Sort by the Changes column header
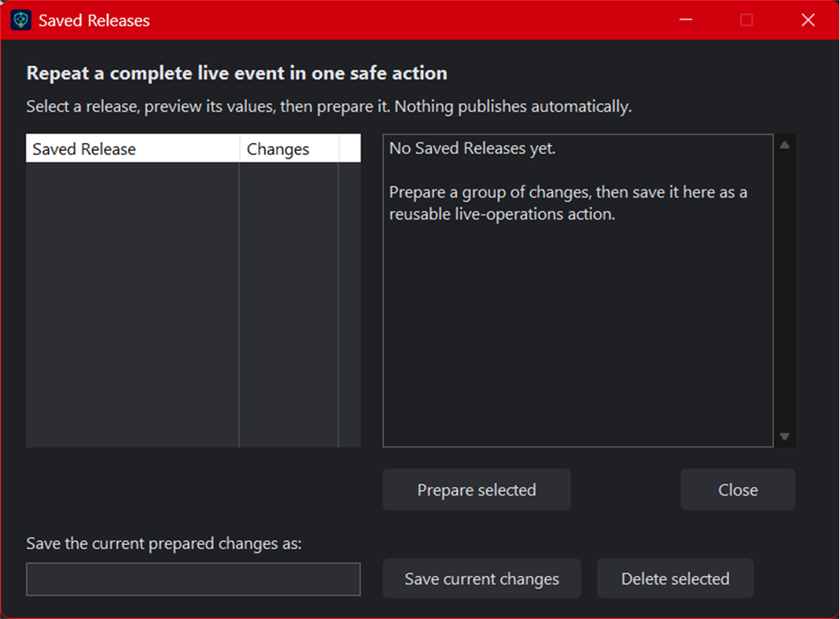 [x=289, y=149]
